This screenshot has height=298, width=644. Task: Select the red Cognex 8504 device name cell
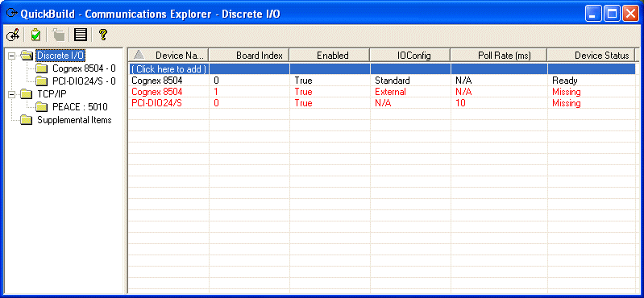pyautogui.click(x=157, y=92)
